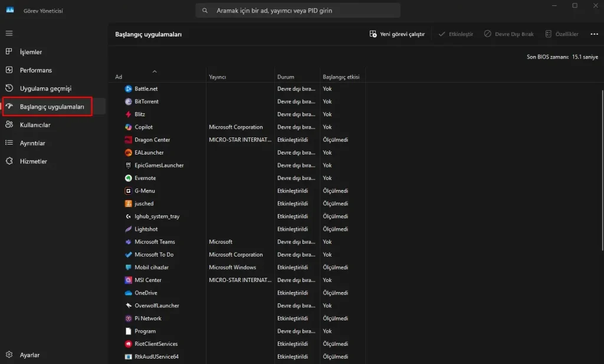This screenshot has height=364, width=604.
Task: Select the Evernote row name
Action: [145, 178]
